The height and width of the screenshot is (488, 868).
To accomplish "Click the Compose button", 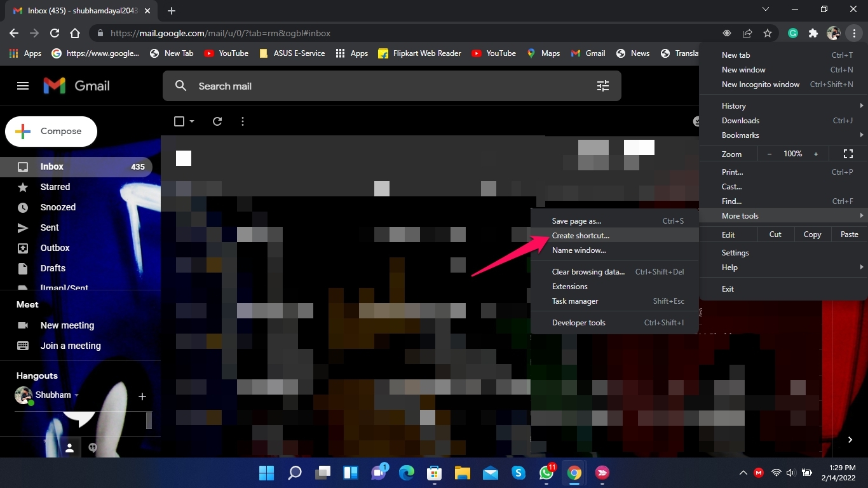I will (51, 132).
